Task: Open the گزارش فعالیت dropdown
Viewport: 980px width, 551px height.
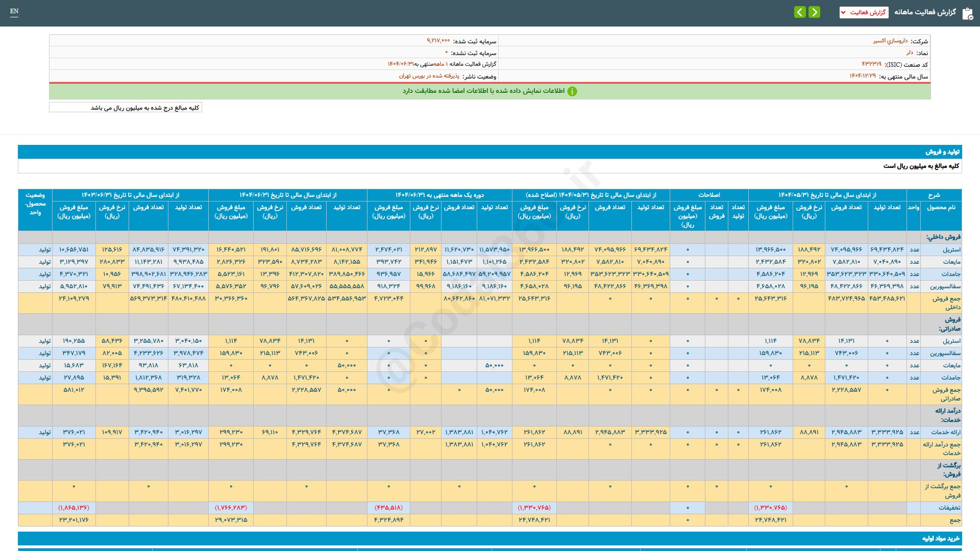Action: click(x=864, y=12)
